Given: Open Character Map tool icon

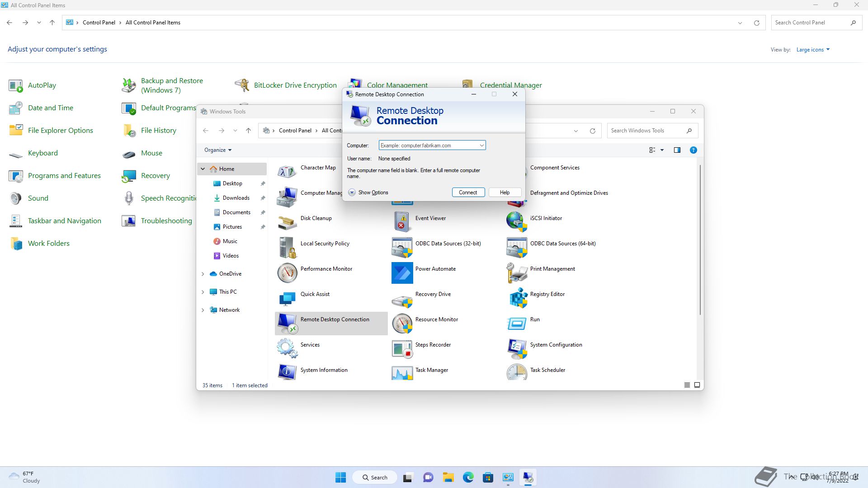Looking at the screenshot, I should [x=287, y=172].
